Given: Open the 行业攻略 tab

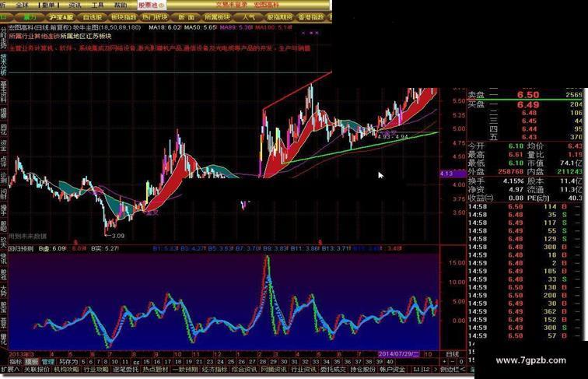Looking at the screenshot, I should pos(96,370).
